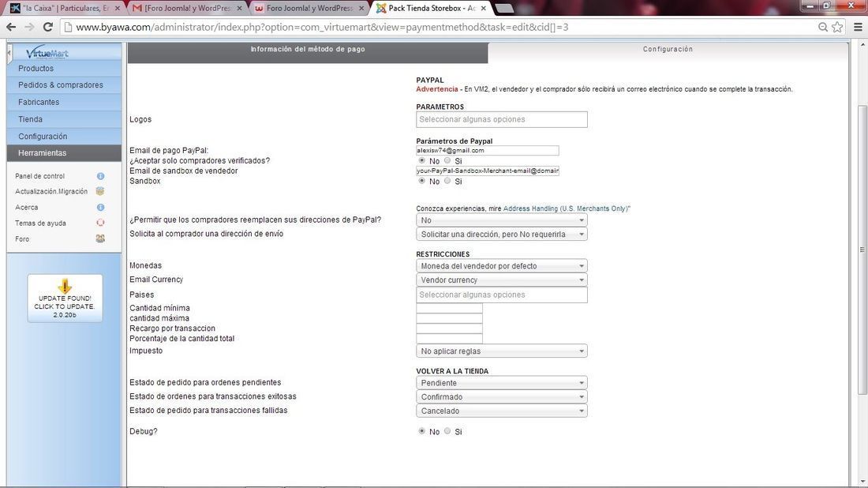Click the VirtueMart logo
Viewport: 868px width, 488px height.
(47, 53)
